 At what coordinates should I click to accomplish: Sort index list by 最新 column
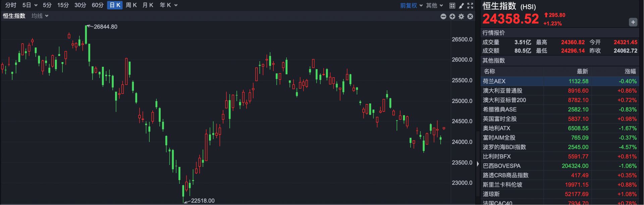582,71
